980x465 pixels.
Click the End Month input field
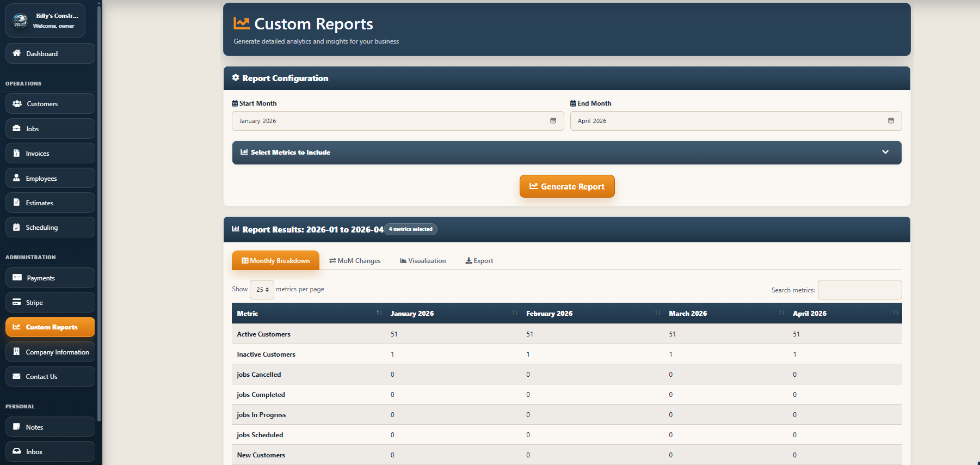coord(736,121)
